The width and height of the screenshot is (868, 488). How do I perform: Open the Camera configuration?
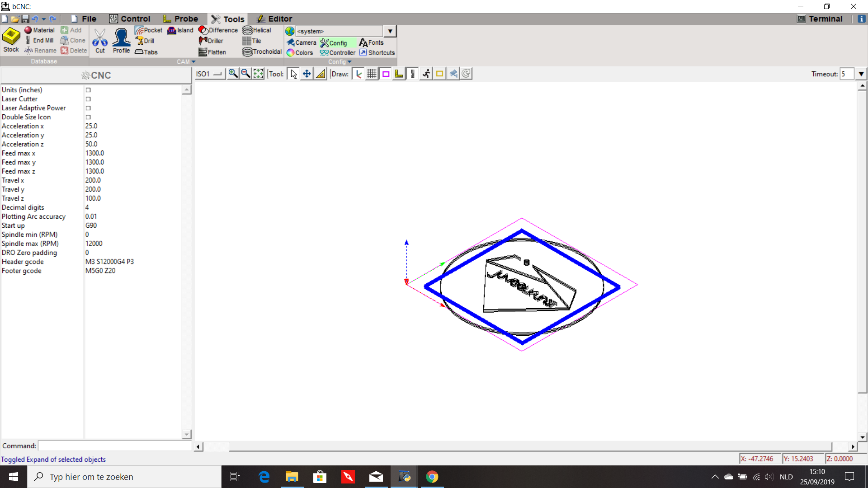click(302, 42)
